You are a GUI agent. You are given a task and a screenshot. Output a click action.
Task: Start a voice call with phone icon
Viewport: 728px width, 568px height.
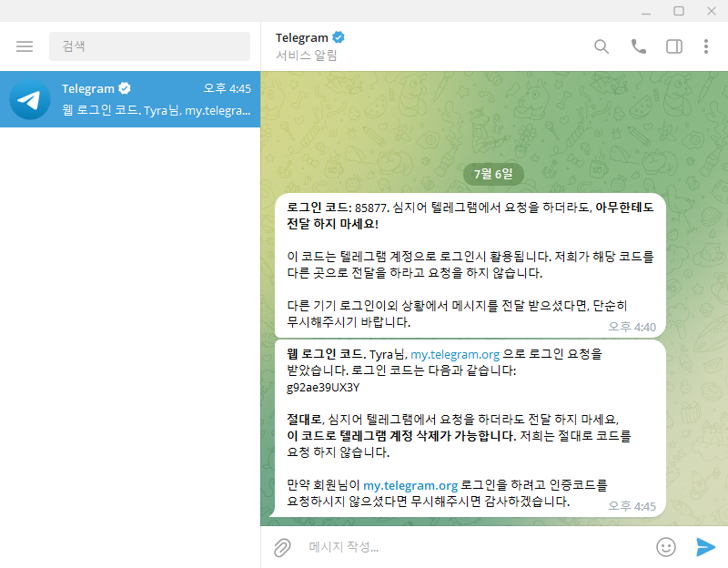(639, 46)
